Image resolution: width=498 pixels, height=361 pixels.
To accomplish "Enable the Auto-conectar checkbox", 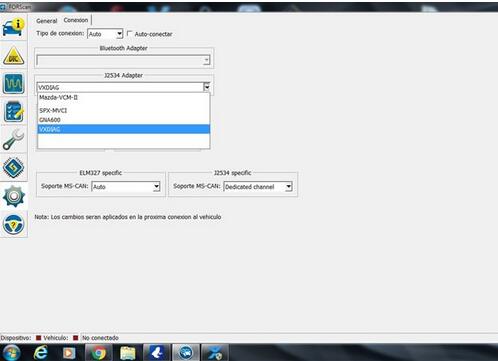I will click(x=130, y=34).
